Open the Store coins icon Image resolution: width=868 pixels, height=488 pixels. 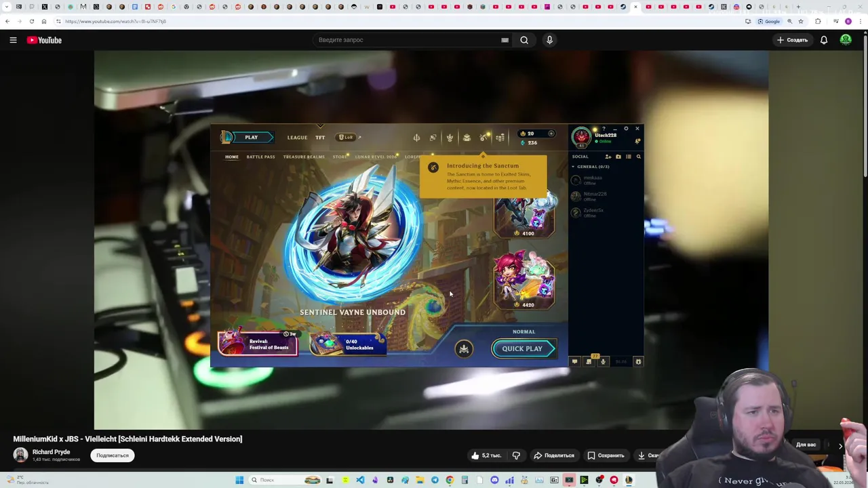coord(500,138)
